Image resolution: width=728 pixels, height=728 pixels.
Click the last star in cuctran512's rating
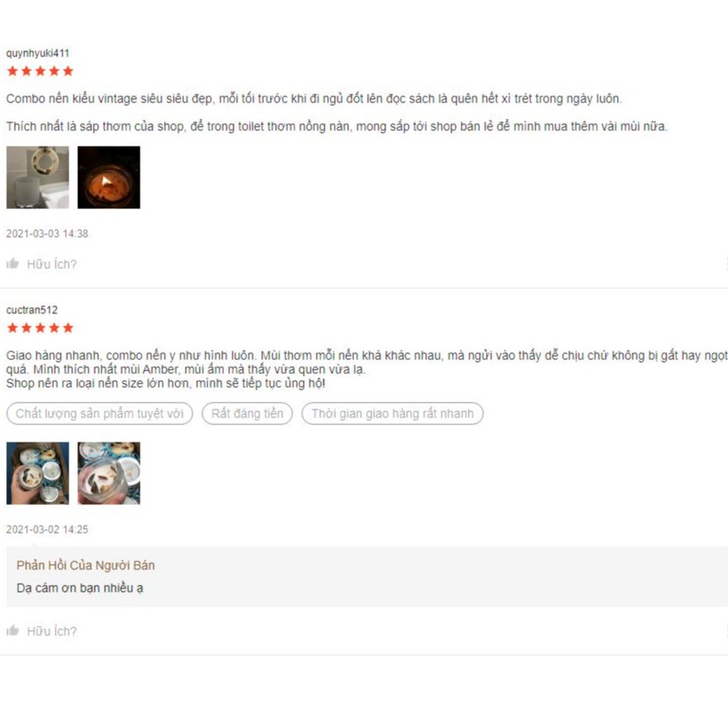pos(69,328)
